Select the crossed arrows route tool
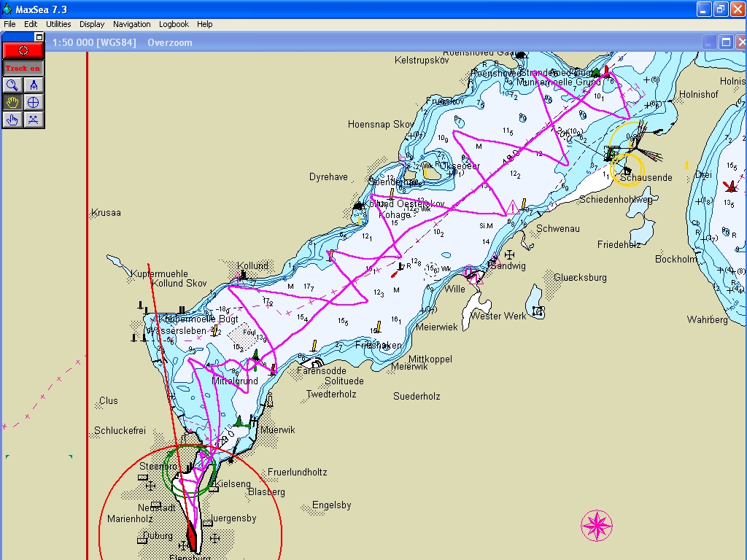This screenshot has width=747, height=560. (x=34, y=120)
